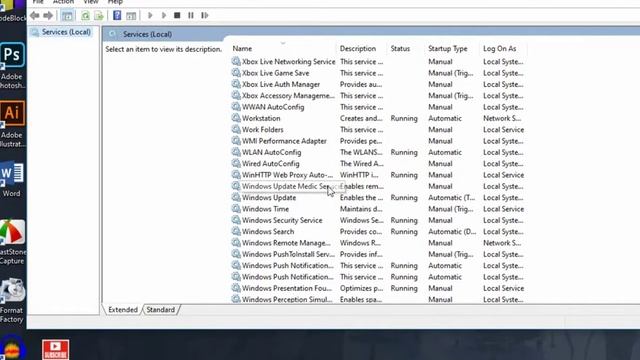
Task: Select the Windows Search service
Action: 268,232
